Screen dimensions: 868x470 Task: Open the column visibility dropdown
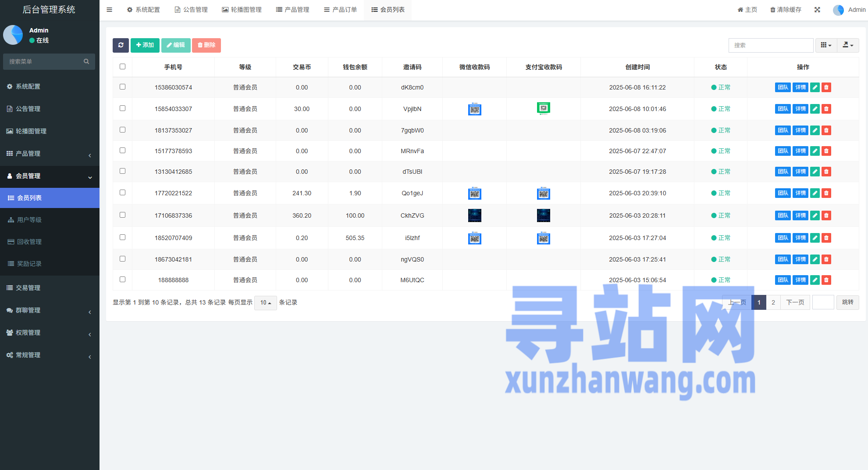826,45
